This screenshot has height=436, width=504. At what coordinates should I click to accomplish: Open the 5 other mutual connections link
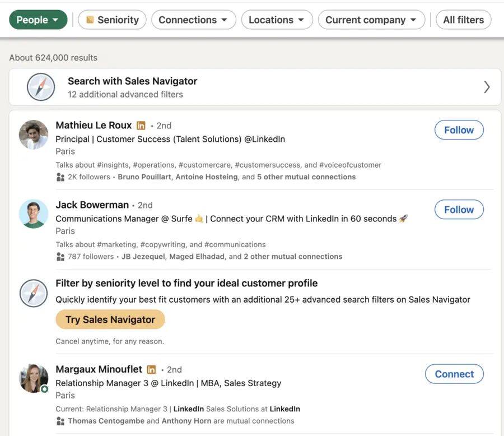coord(307,177)
